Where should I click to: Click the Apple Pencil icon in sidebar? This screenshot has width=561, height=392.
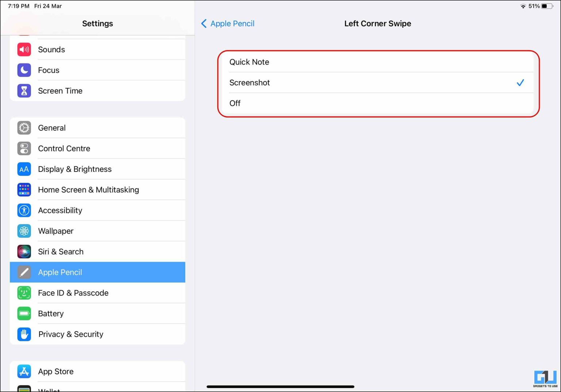tap(24, 272)
